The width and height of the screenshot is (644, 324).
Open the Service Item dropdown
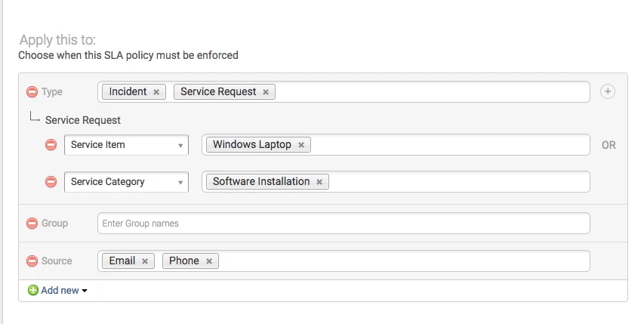pos(127,145)
